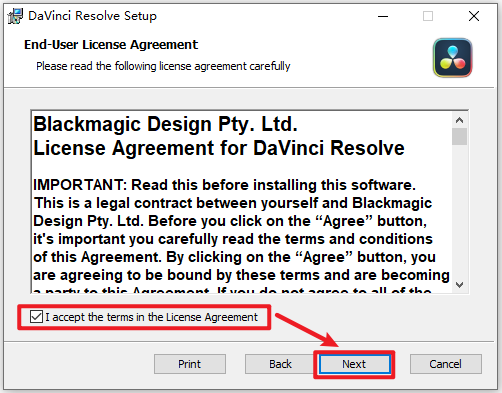Click the 'I accept the terms' label text

pyautogui.click(x=151, y=317)
